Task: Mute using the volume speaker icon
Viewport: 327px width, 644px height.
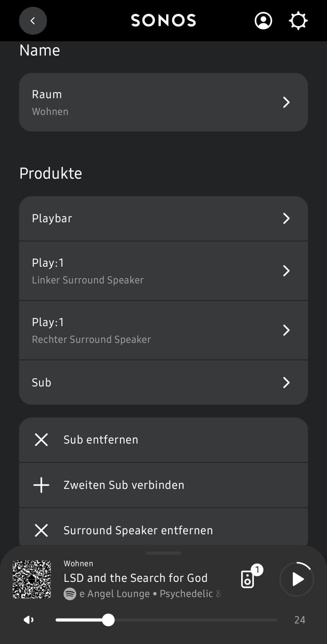Action: pyautogui.click(x=29, y=620)
